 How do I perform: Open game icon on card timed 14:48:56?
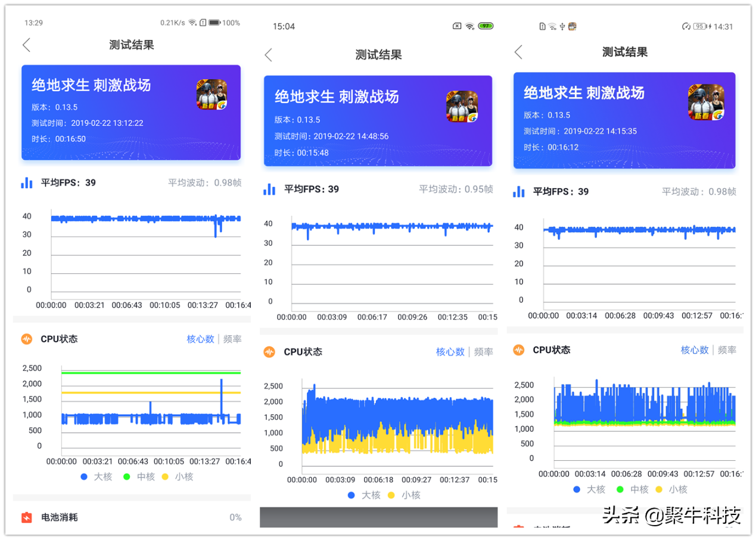pos(462,107)
